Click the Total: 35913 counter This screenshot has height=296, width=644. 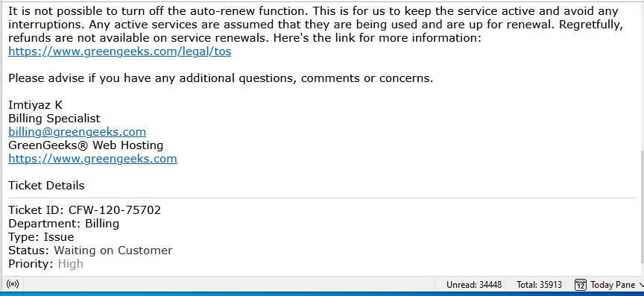[539, 285]
